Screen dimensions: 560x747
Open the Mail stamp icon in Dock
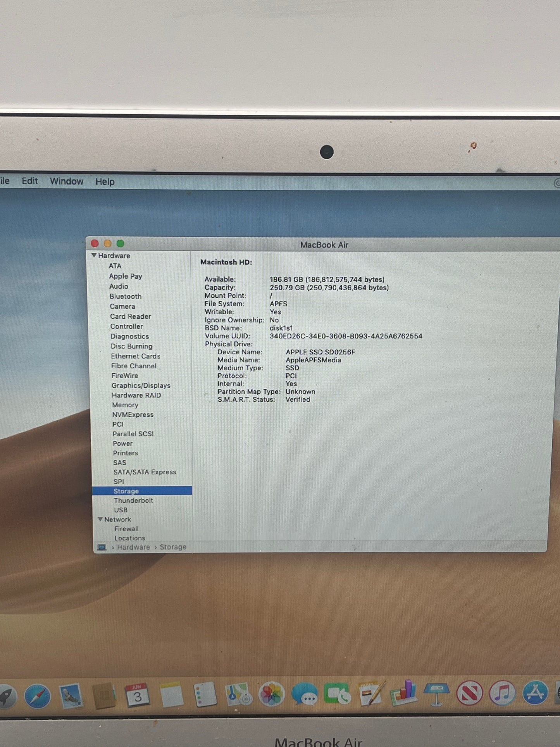(71, 696)
